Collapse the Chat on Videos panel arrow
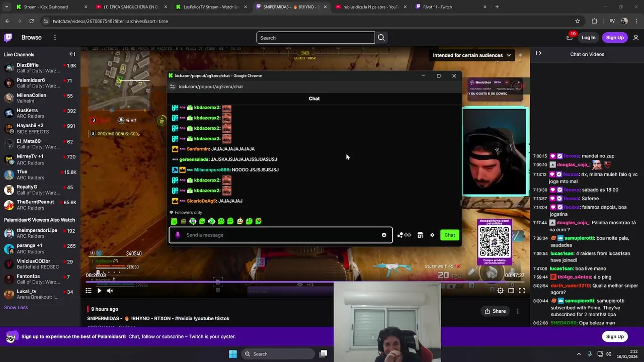The width and height of the screenshot is (644, 362). (x=538, y=53)
